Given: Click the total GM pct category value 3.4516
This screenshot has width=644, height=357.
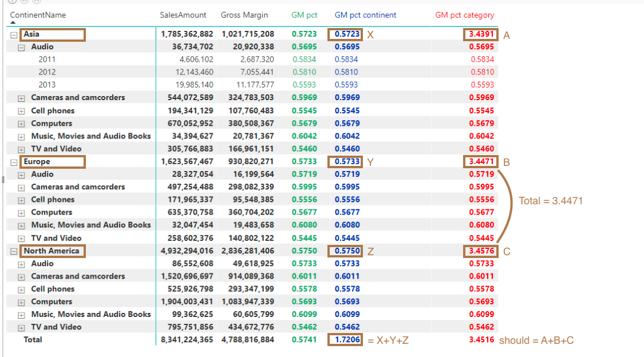Looking at the screenshot, I should (481, 340).
